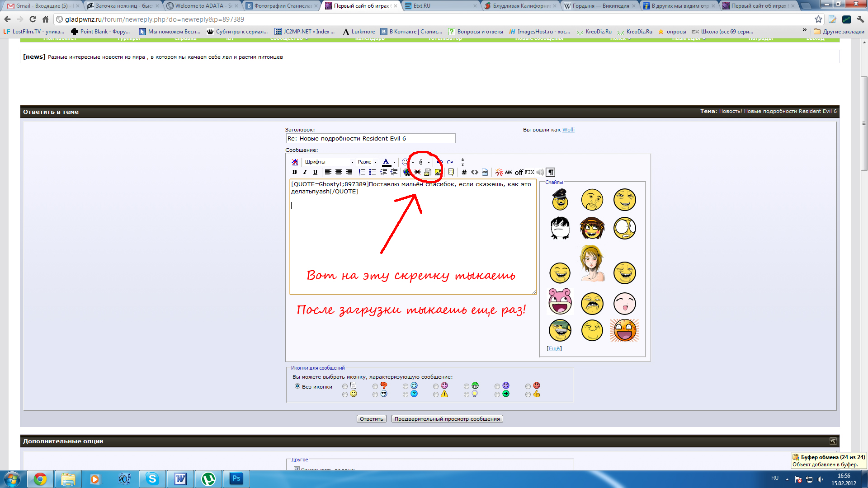Open the Wolli username link
Screen dimensions: 868x488
pyautogui.click(x=568, y=130)
